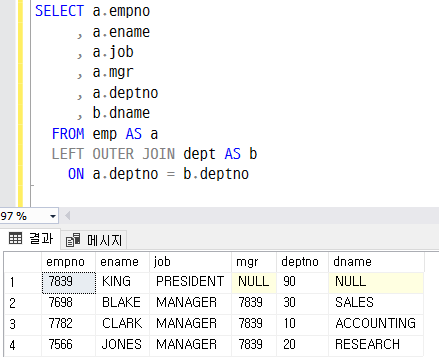
Task: Click the SELECT keyword in the query editor
Action: click(x=59, y=11)
